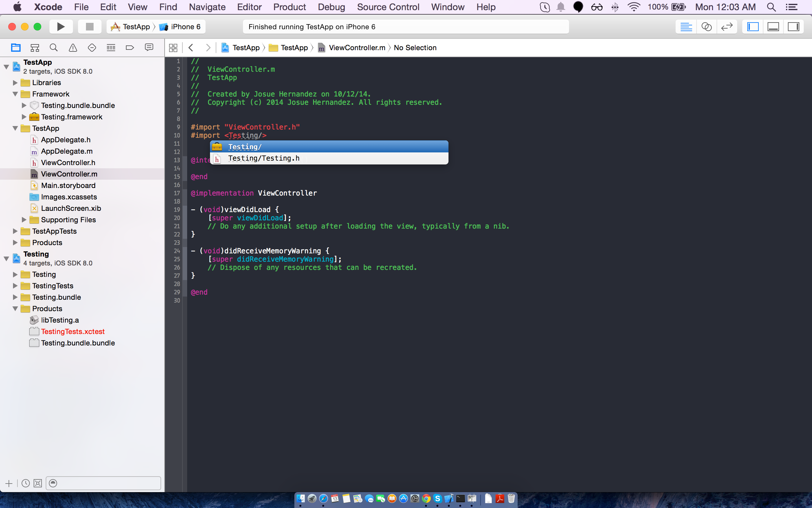Go forward in editor history
The width and height of the screenshot is (812, 508).
tap(208, 48)
